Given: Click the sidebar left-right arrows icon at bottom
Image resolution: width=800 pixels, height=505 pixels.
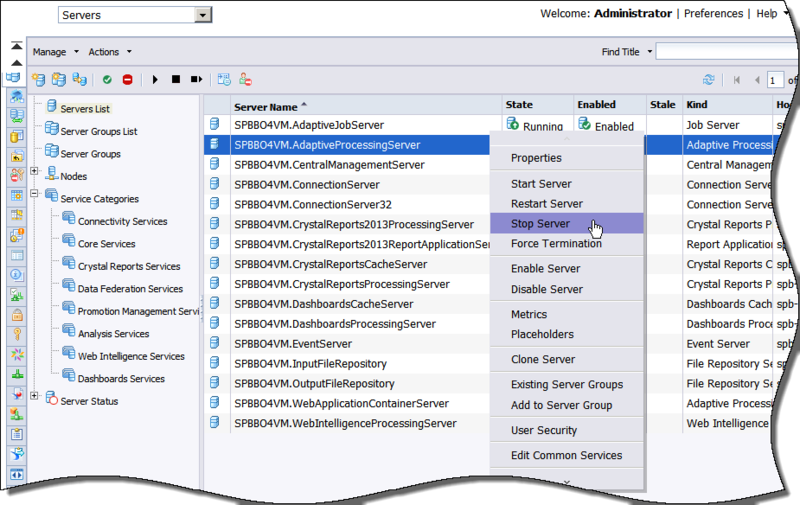Looking at the screenshot, I should [x=17, y=474].
